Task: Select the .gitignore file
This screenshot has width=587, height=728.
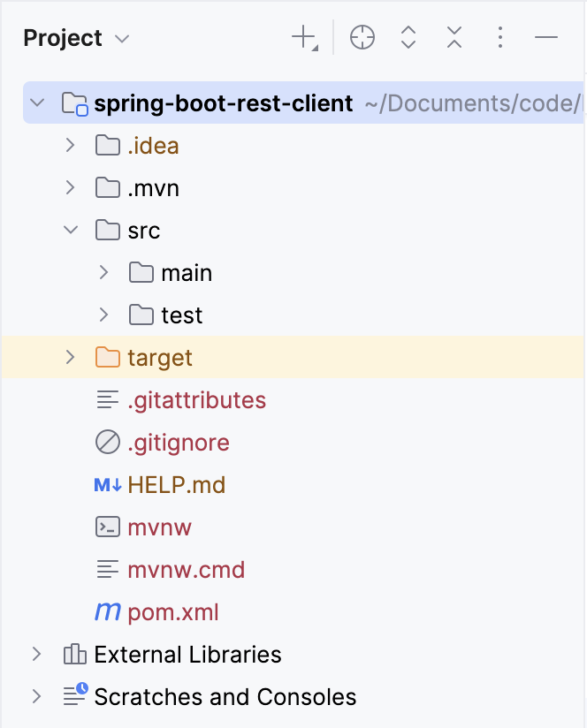Action: [179, 443]
